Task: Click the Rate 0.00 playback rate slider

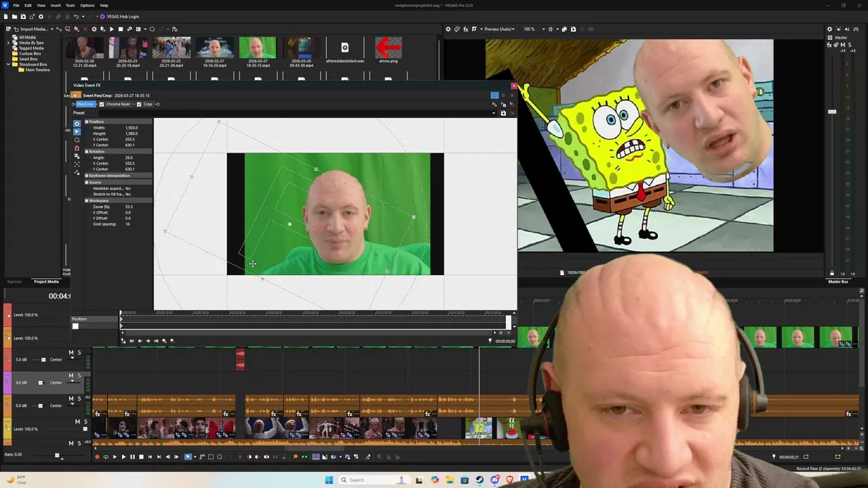Action: [x=57, y=455]
